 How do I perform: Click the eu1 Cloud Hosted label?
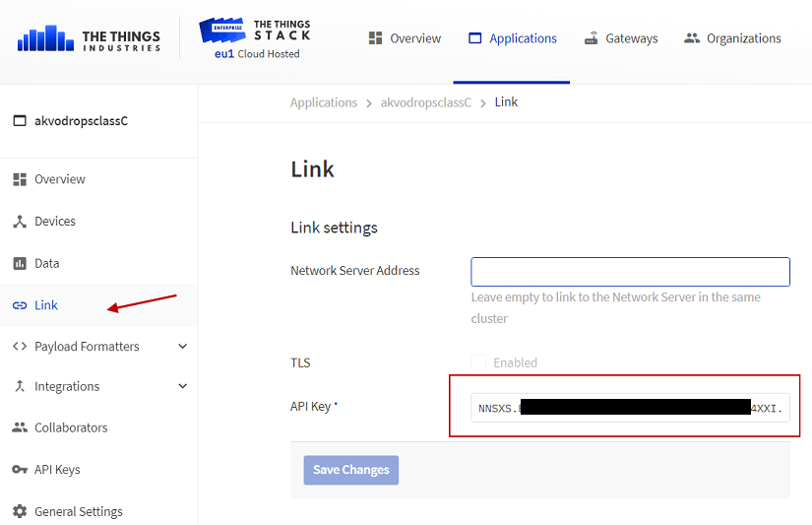click(257, 54)
